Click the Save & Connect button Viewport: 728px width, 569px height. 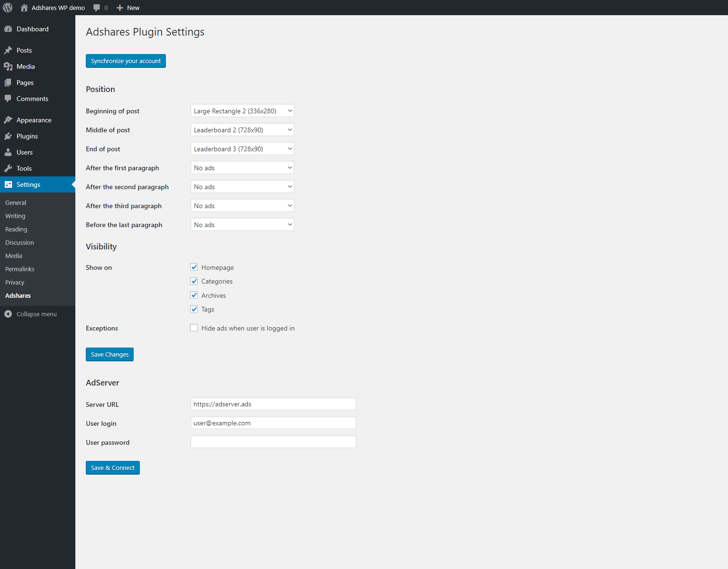point(113,468)
